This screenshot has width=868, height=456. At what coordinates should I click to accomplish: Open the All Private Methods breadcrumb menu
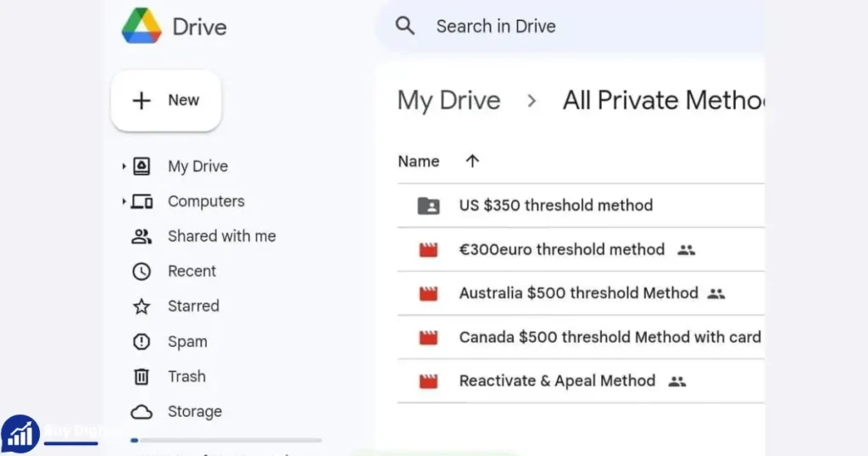pos(664,100)
